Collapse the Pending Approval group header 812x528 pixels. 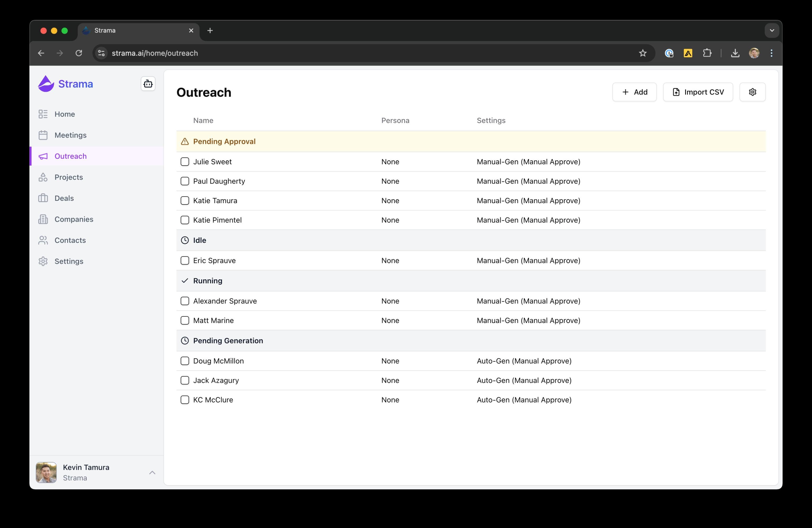471,142
